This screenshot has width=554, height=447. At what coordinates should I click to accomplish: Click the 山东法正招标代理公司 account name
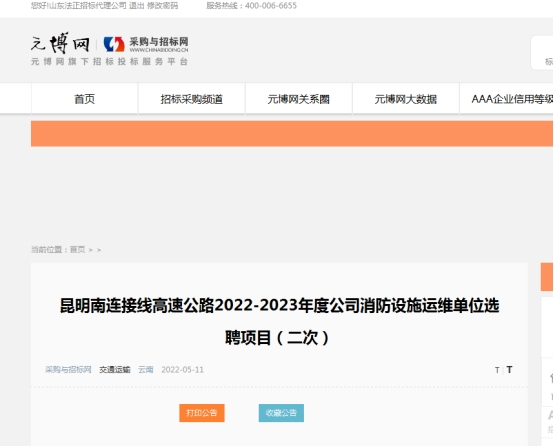(87, 6)
